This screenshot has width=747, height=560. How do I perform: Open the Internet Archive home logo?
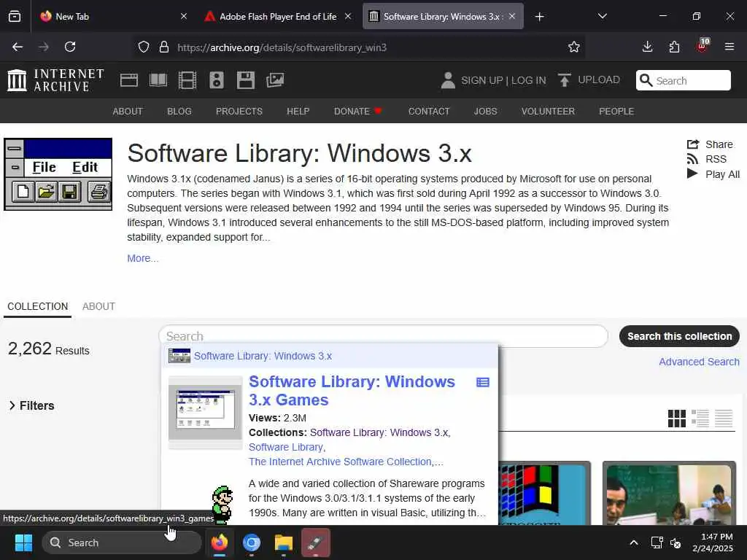click(55, 80)
